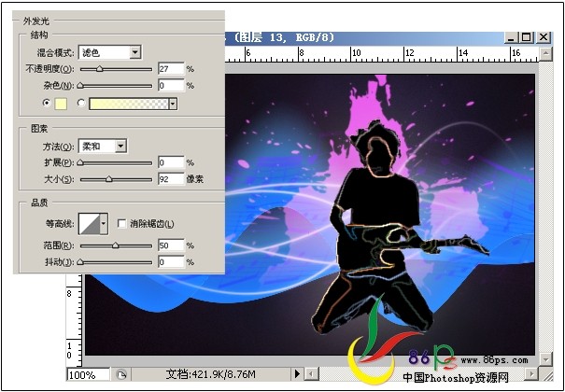The width and height of the screenshot is (565, 392).
Task: Minimize the document window
Action: tap(511, 37)
